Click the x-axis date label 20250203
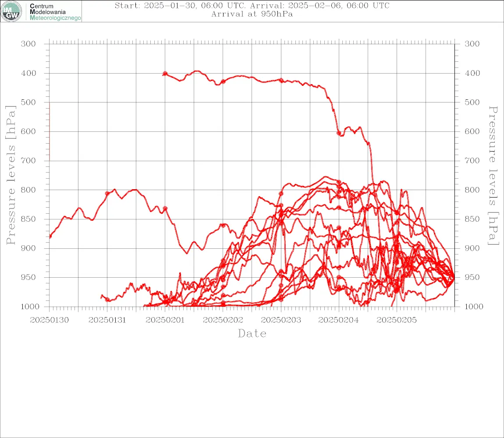Screen dimensions: 504x438 coord(281,320)
